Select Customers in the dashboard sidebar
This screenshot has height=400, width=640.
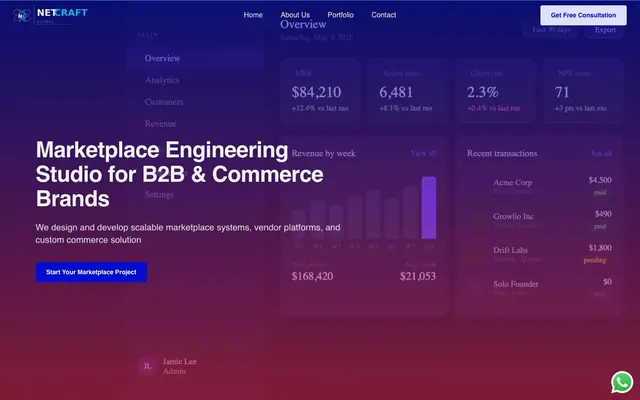[x=164, y=102]
